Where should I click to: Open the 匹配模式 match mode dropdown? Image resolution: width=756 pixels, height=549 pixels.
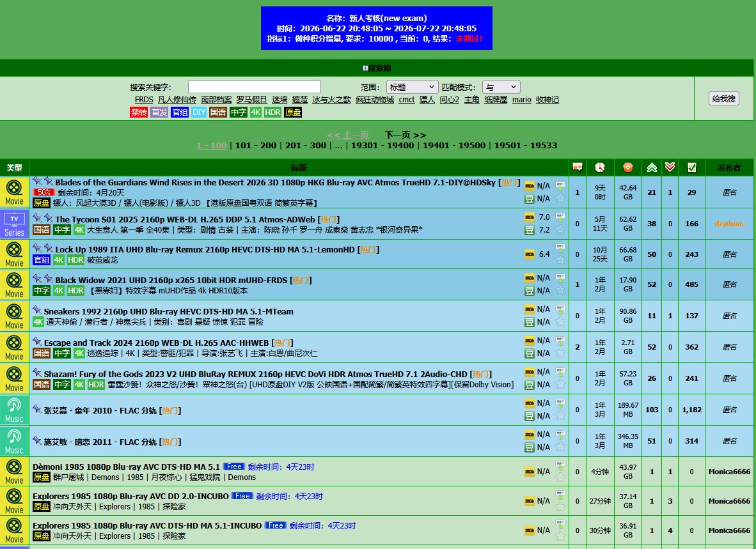pos(501,87)
